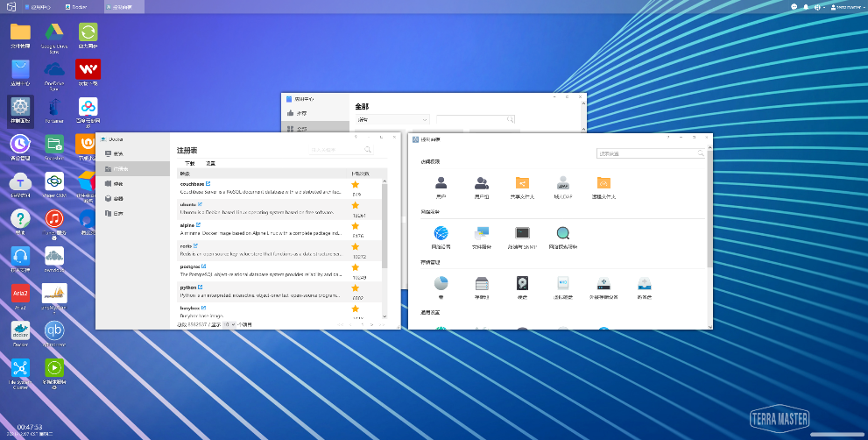Click the Settings button above registry list
Screen dimensions: 868x440
210,164
